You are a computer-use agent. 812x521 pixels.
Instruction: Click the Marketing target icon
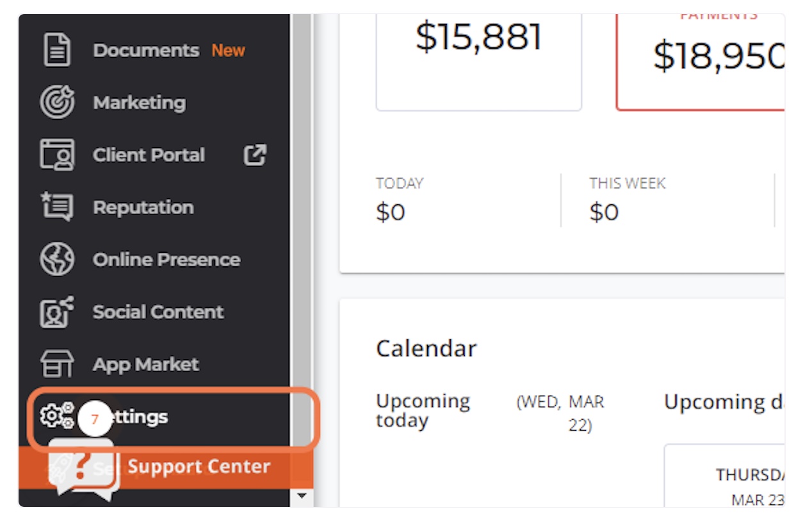coord(57,102)
